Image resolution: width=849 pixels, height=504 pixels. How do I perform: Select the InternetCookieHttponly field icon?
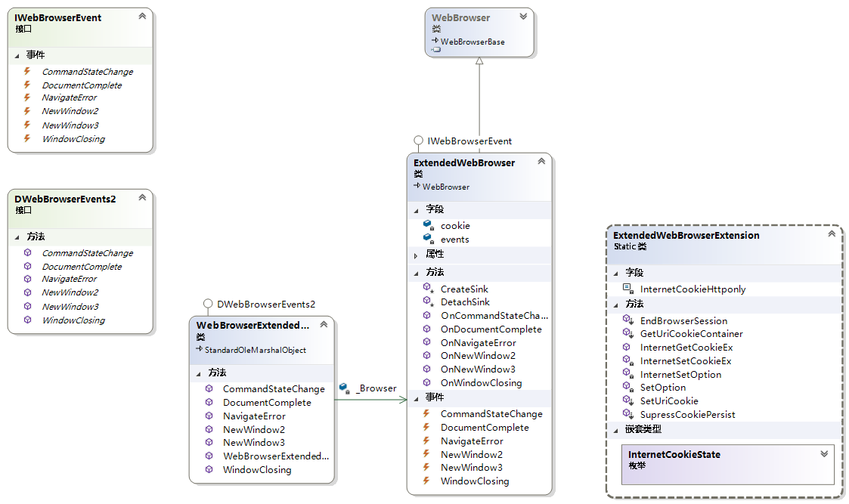point(627,289)
